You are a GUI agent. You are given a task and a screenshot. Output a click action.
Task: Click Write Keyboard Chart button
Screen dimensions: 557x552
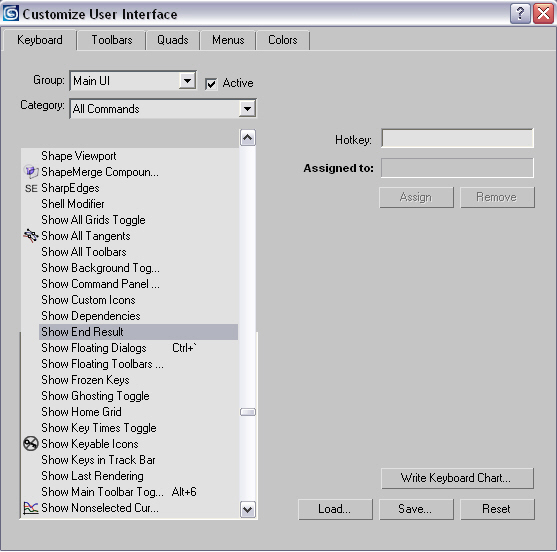click(x=457, y=478)
